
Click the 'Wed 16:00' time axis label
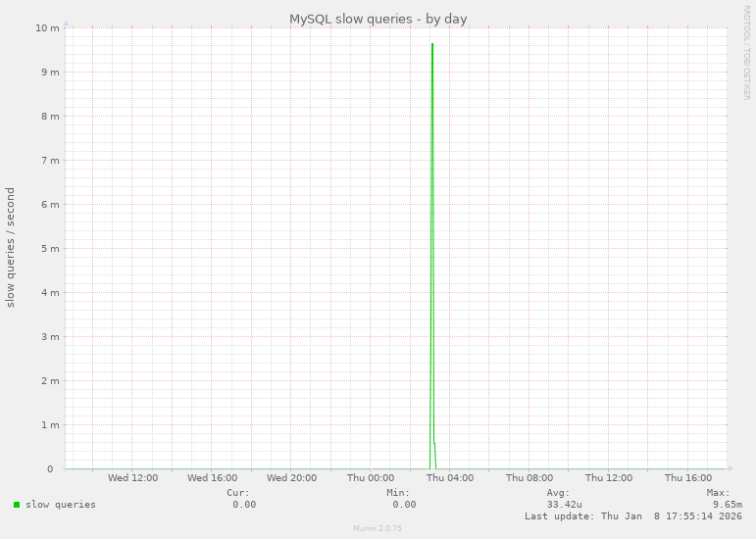(x=212, y=478)
